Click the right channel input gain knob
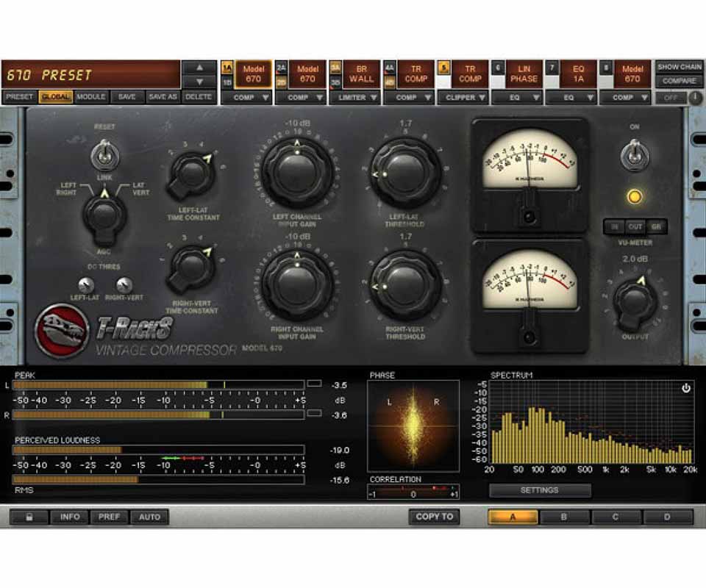Screen dimensions: 706x588 pos(296,285)
